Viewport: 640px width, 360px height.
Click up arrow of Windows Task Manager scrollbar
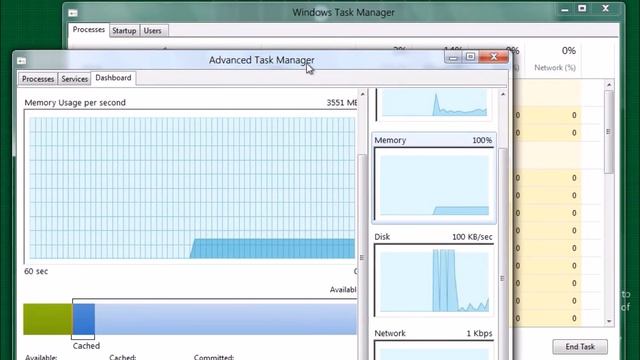(x=609, y=85)
